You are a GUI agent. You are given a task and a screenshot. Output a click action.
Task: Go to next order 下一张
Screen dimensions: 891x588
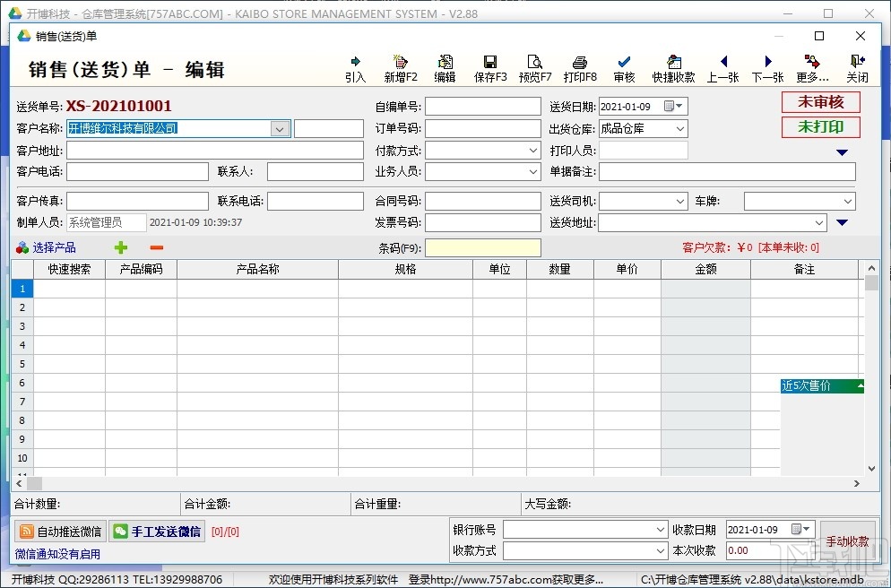[767, 69]
